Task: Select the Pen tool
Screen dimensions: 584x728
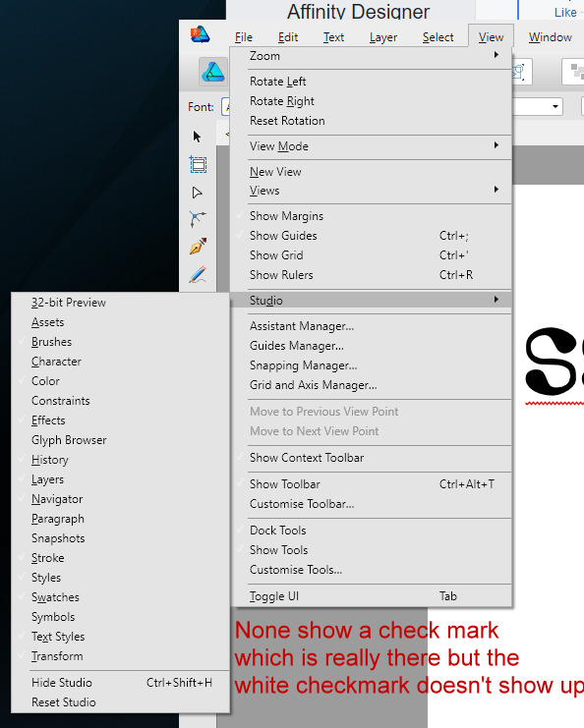Action: [198, 246]
